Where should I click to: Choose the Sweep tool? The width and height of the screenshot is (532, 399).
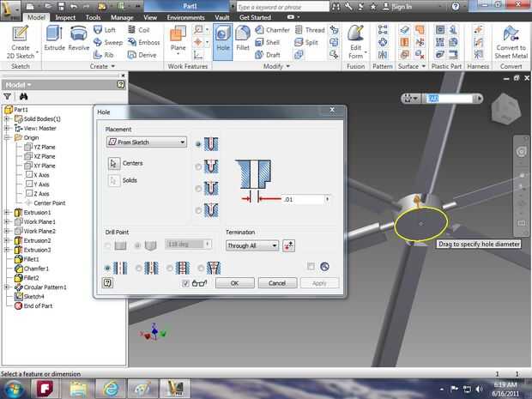pyautogui.click(x=108, y=42)
